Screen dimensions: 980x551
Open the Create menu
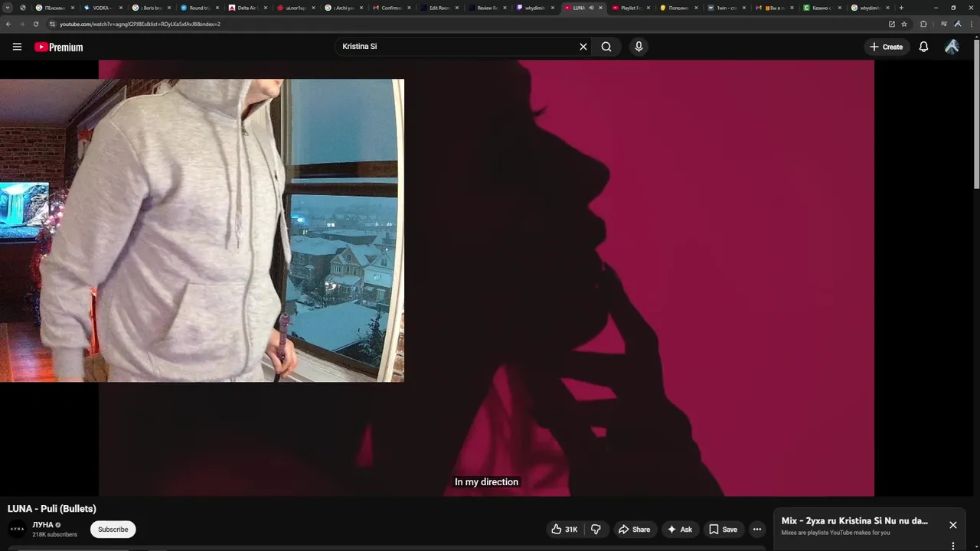point(886,47)
